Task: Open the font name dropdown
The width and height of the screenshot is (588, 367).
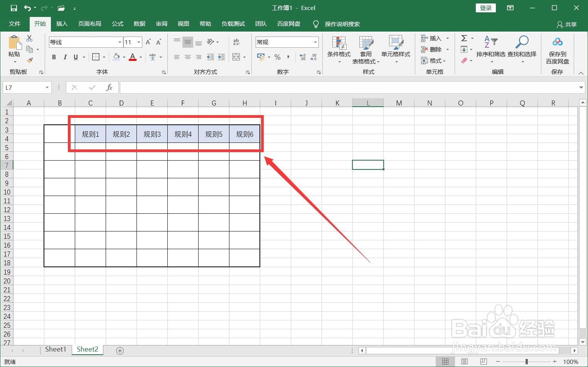Action: [120, 42]
